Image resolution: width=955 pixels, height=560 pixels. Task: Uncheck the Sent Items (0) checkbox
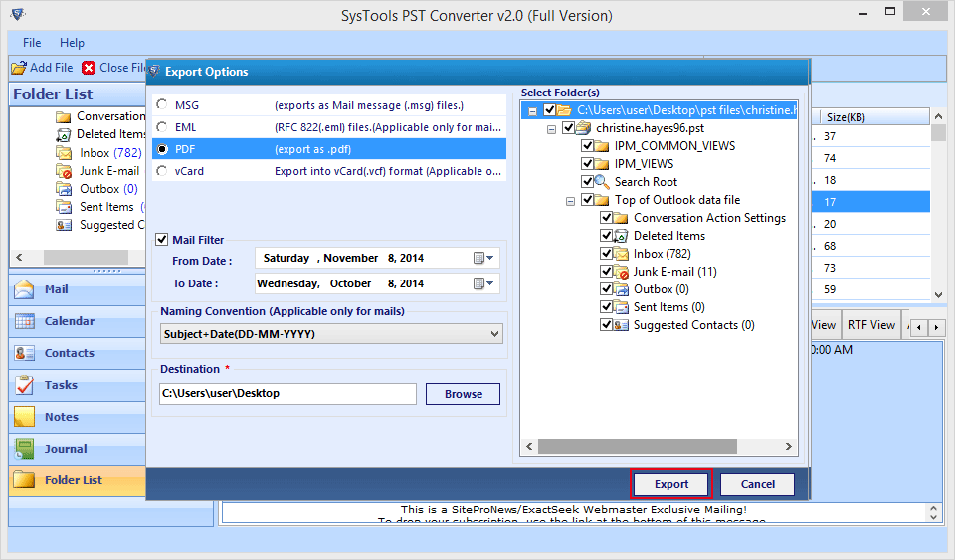click(606, 306)
